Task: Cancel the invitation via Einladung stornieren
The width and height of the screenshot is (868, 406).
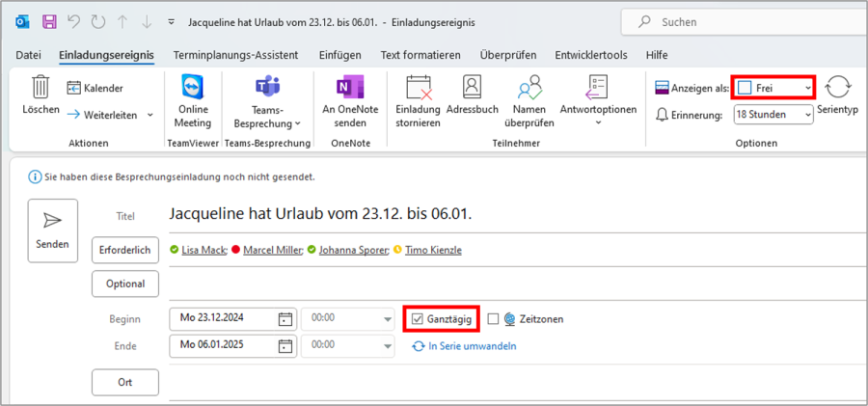Action: tap(418, 101)
